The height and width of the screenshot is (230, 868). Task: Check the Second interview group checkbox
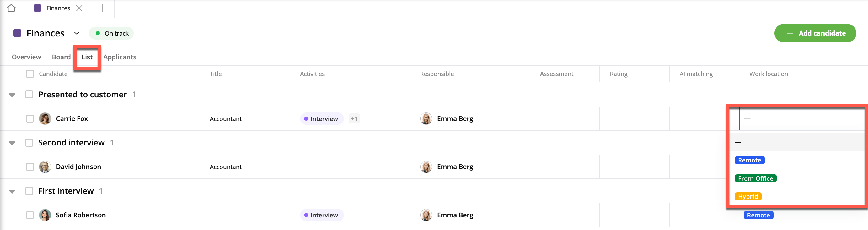point(29,143)
